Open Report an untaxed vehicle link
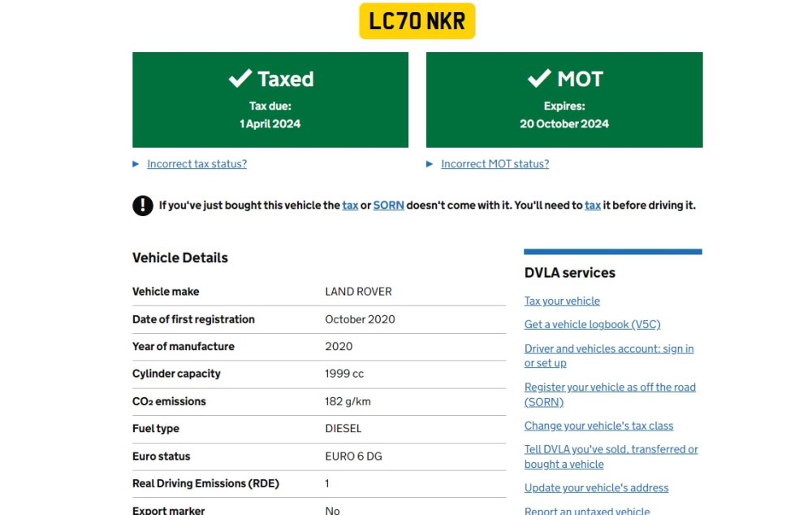This screenshot has height=515, width=812. coord(587,511)
